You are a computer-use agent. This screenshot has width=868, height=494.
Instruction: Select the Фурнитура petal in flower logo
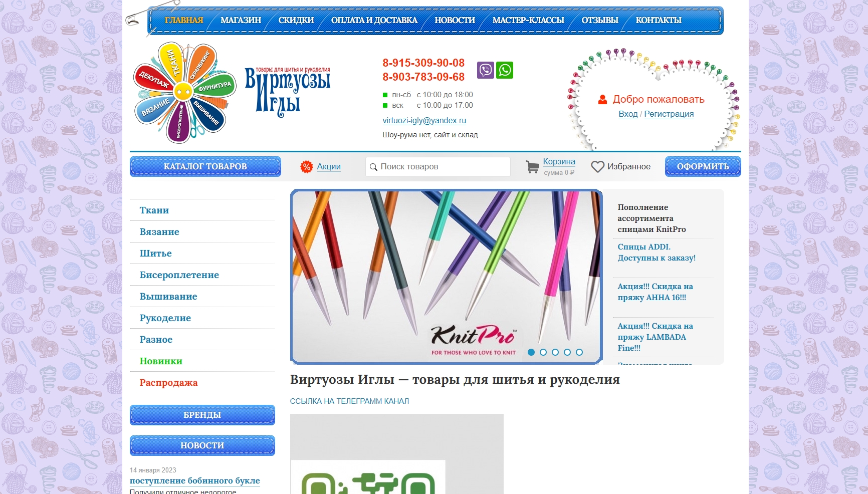click(x=214, y=87)
